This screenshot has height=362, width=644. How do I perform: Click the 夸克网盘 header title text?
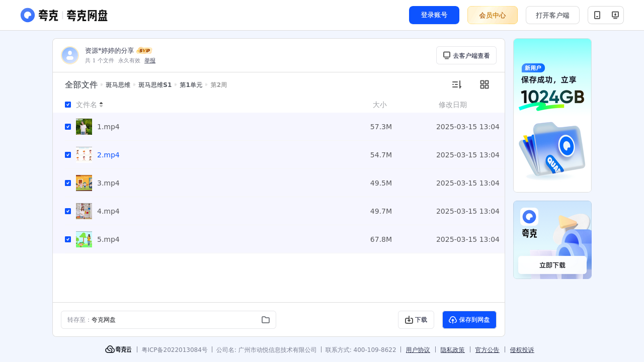click(87, 16)
